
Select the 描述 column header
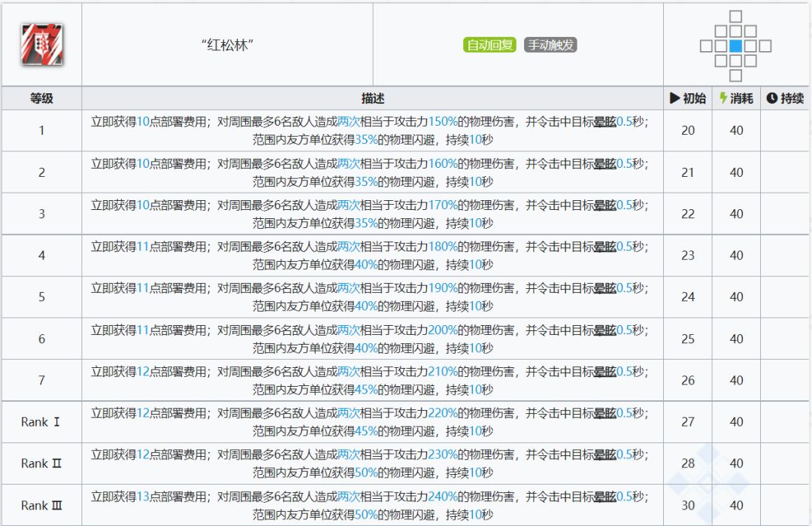tap(372, 99)
